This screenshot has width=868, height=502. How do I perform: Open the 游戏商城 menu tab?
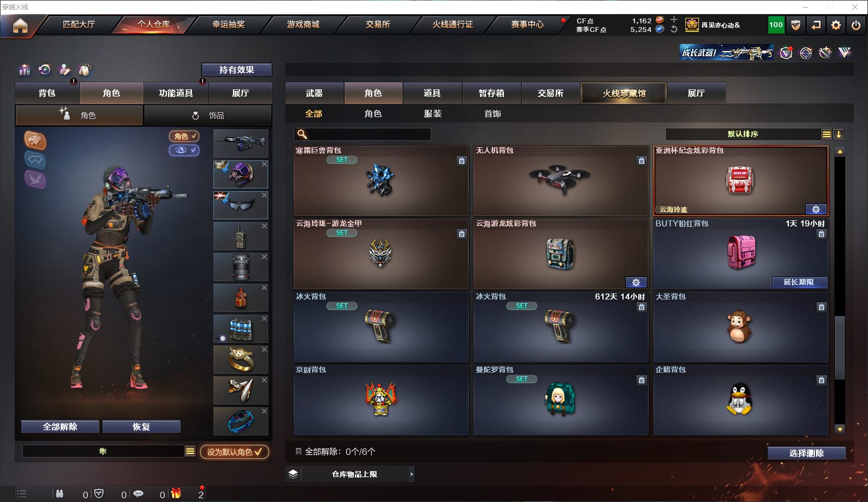tap(303, 24)
